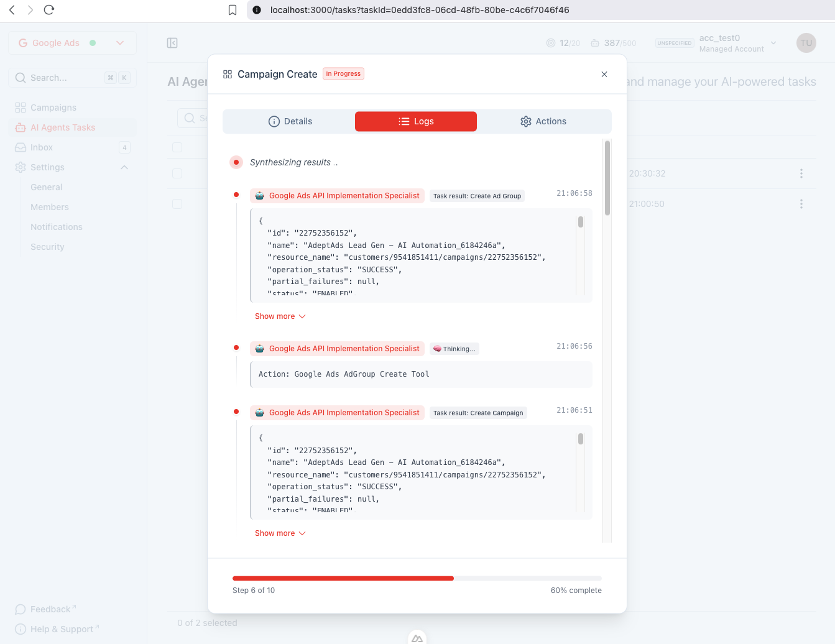Viewport: 835px width, 644px height.
Task: Toggle the sidebar collapse icon
Action: coord(172,43)
